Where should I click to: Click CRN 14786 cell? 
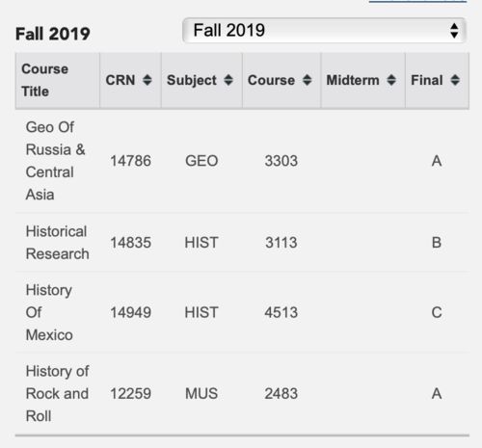[x=130, y=161]
